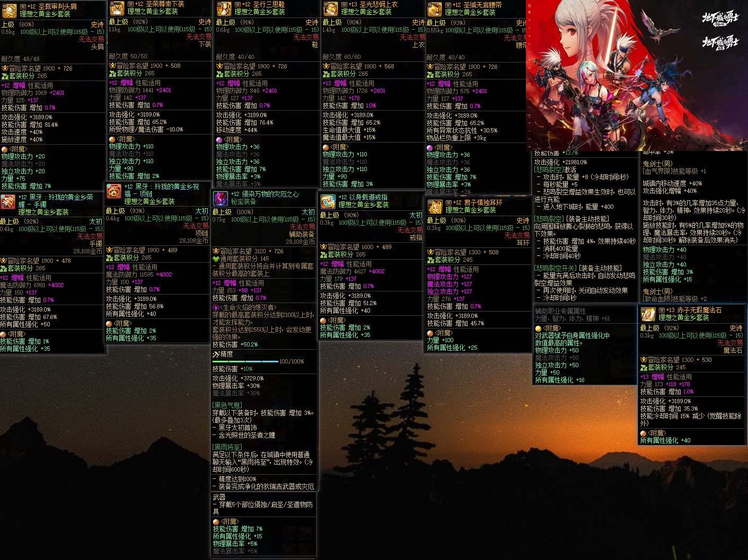Select the 黑牙 手镯 bracelet item icon
This screenshot has width=748, height=560.
(x=8, y=202)
